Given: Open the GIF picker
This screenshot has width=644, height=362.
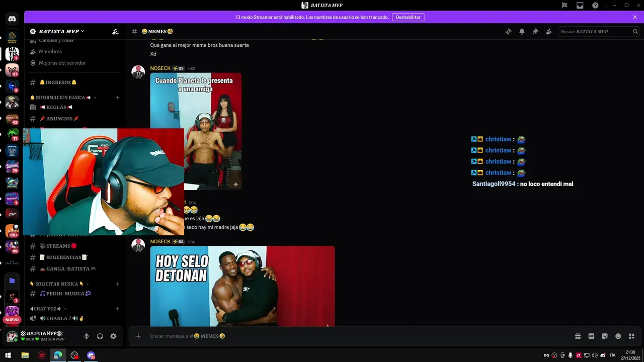Looking at the screenshot, I should (x=591, y=336).
